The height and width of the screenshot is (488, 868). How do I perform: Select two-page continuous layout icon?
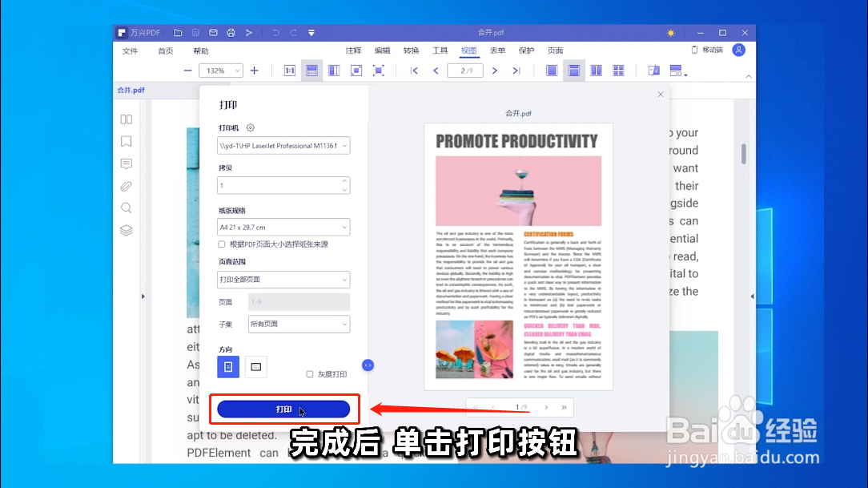click(x=618, y=71)
